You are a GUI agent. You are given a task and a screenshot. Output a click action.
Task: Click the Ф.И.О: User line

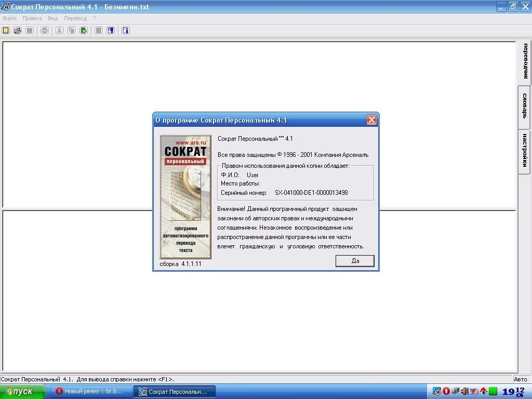[x=240, y=175]
